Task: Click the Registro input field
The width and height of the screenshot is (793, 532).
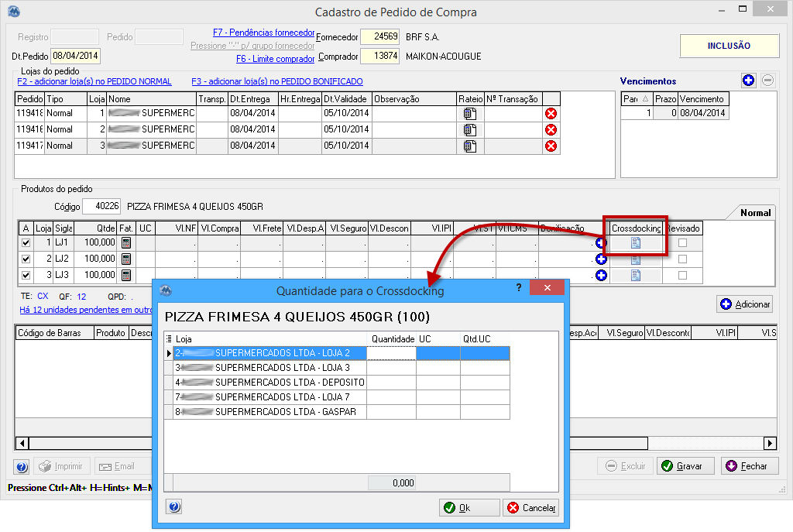Action: point(75,37)
